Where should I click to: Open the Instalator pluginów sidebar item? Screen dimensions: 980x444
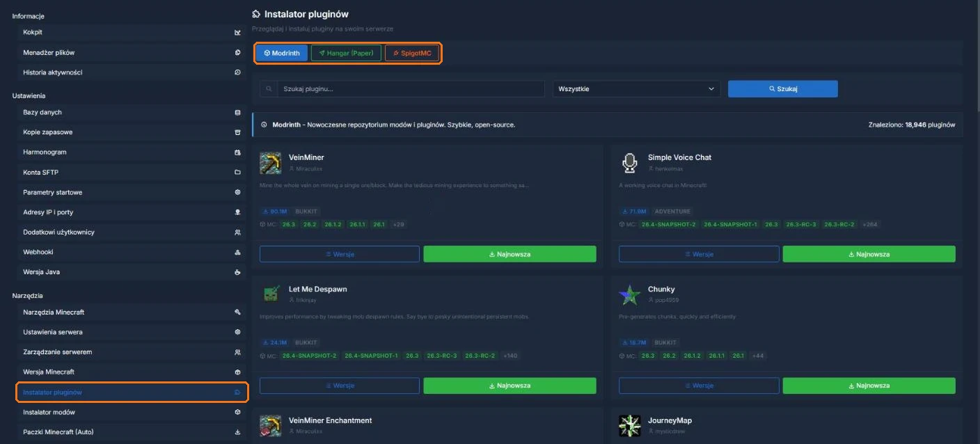[x=132, y=393]
